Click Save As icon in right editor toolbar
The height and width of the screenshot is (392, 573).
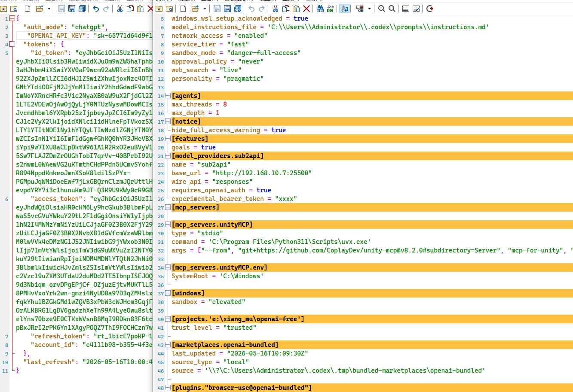coord(227,9)
